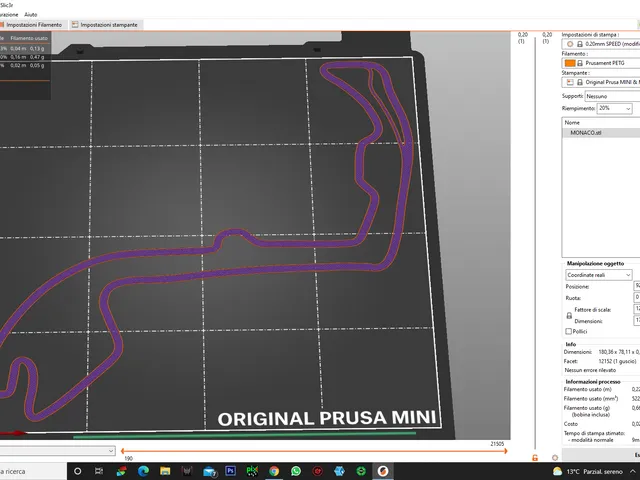
Task: Click the Dimensioni input field in Manipolazione oggetto
Action: [636, 320]
